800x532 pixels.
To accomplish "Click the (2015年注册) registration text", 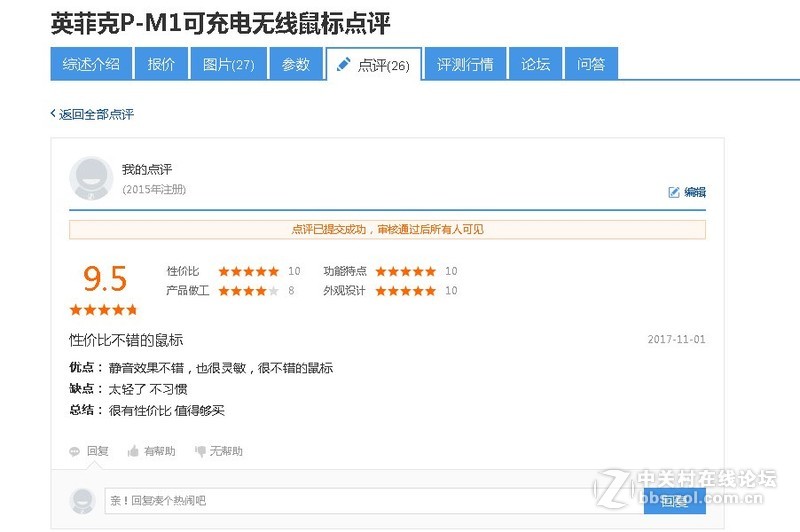I will (154, 190).
